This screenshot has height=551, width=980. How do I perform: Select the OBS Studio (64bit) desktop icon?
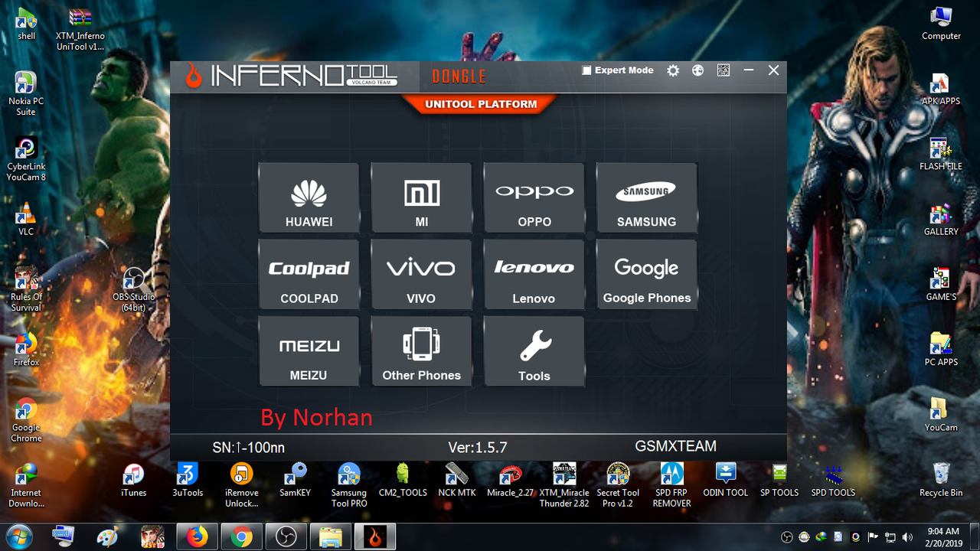click(134, 290)
